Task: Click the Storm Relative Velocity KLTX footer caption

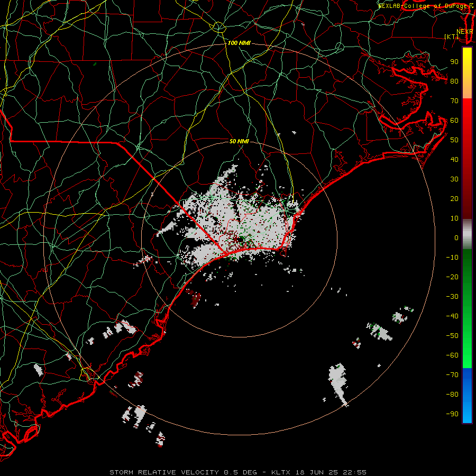Action: [238, 472]
